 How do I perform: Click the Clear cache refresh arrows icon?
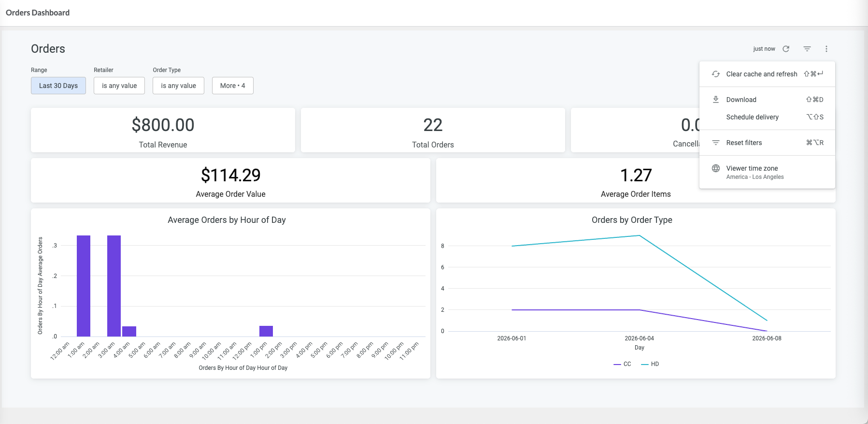coord(716,74)
